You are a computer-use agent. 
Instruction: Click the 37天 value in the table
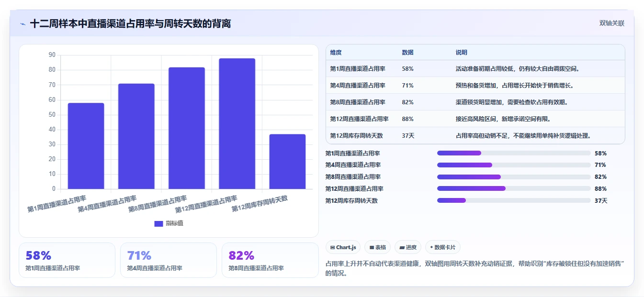408,136
